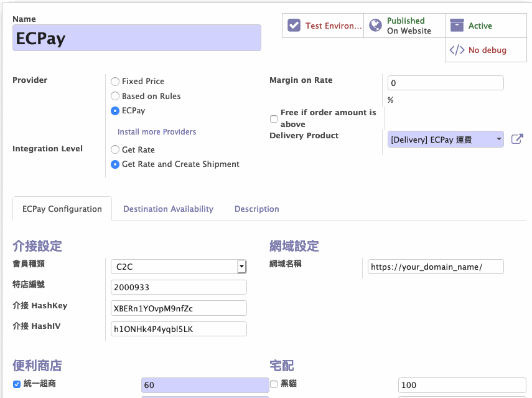Click the 宅配 section heading
The image size is (532, 398).
point(282,366)
